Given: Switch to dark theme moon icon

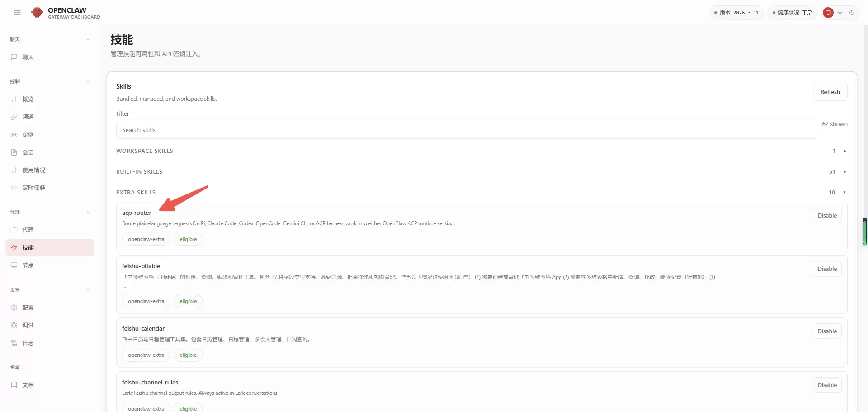Looking at the screenshot, I should (x=852, y=13).
